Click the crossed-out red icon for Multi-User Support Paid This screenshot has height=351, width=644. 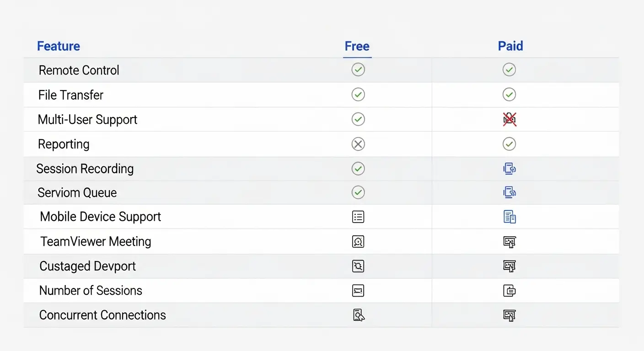(510, 119)
